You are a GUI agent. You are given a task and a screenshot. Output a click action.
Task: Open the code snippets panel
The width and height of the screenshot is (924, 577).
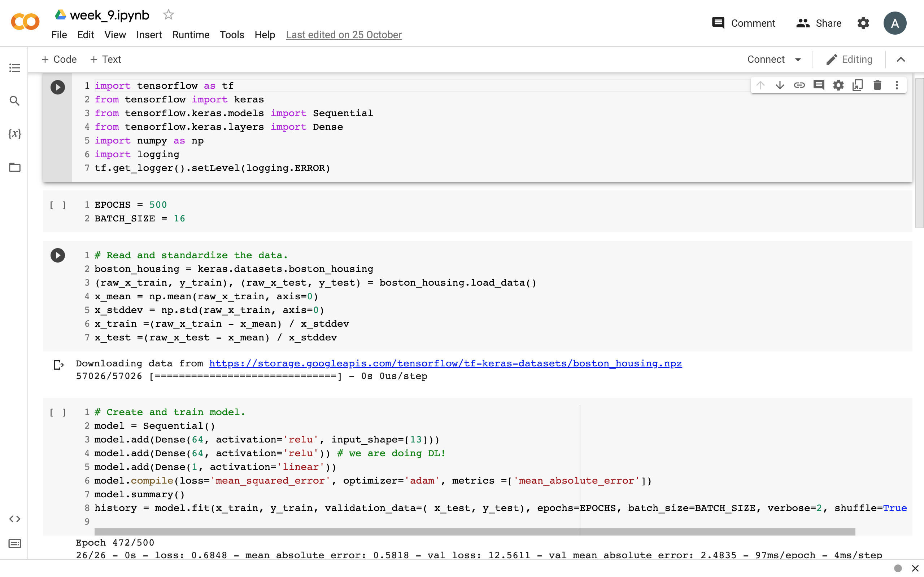[x=15, y=519]
